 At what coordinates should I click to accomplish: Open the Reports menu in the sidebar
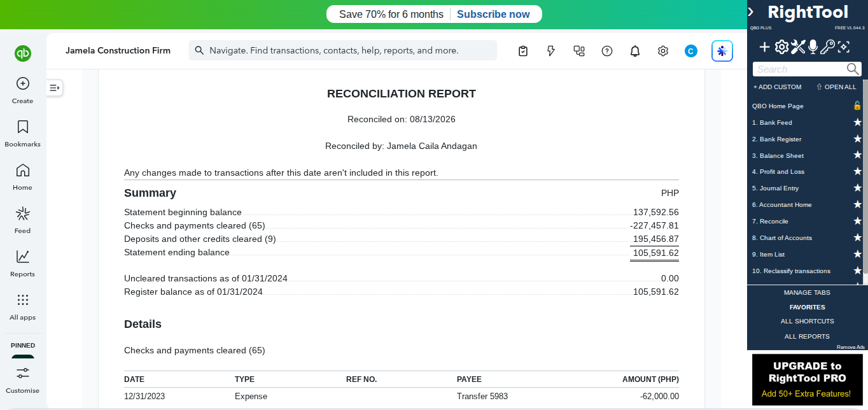(22, 263)
